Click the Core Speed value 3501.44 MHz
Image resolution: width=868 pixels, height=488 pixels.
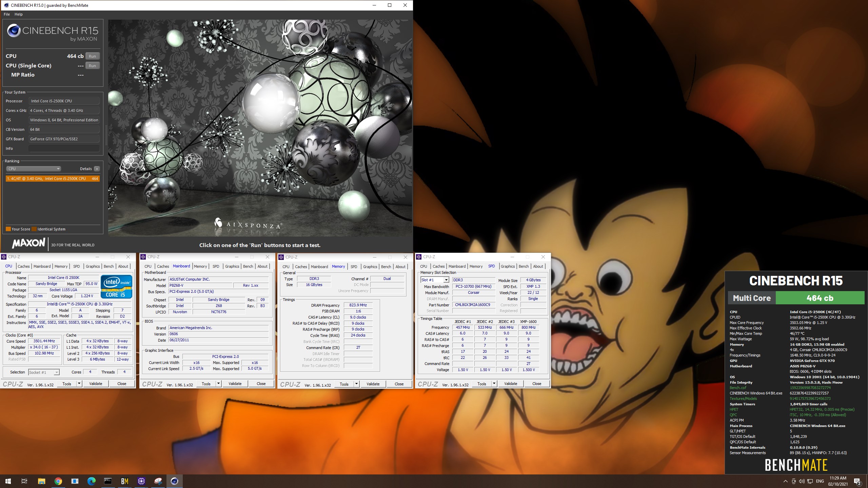coord(44,341)
